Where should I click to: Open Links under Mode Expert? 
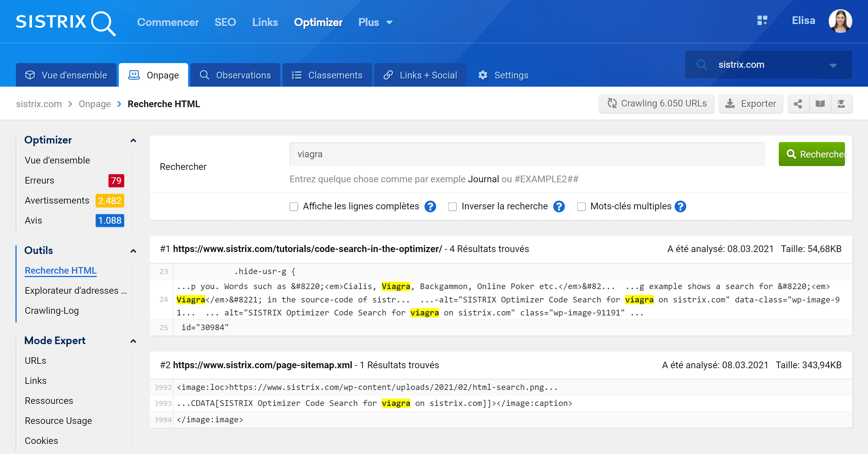coord(35,381)
